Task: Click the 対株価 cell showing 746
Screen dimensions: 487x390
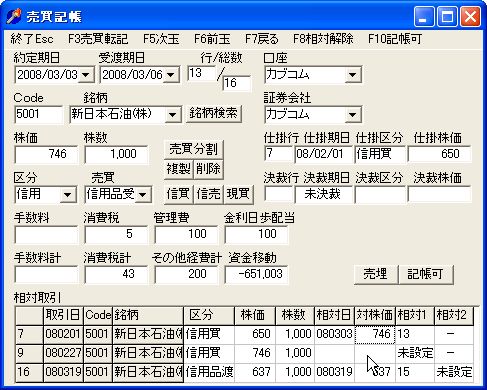Action: 375,334
